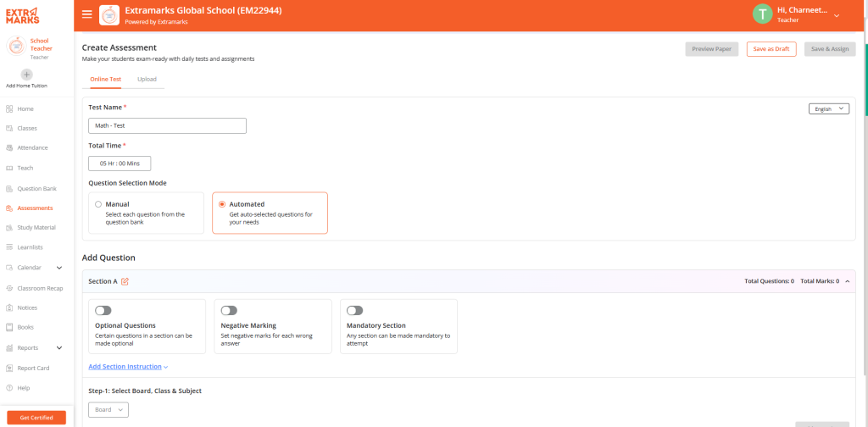868x427 pixels.
Task: Click School Teacher profile icon in sidebar
Action: (16, 47)
